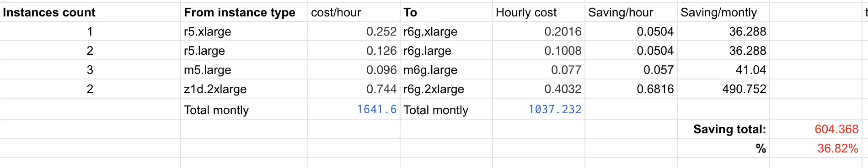Select the 'Instances count' header cell
Screen dimensions: 868x168
[x=90, y=12]
